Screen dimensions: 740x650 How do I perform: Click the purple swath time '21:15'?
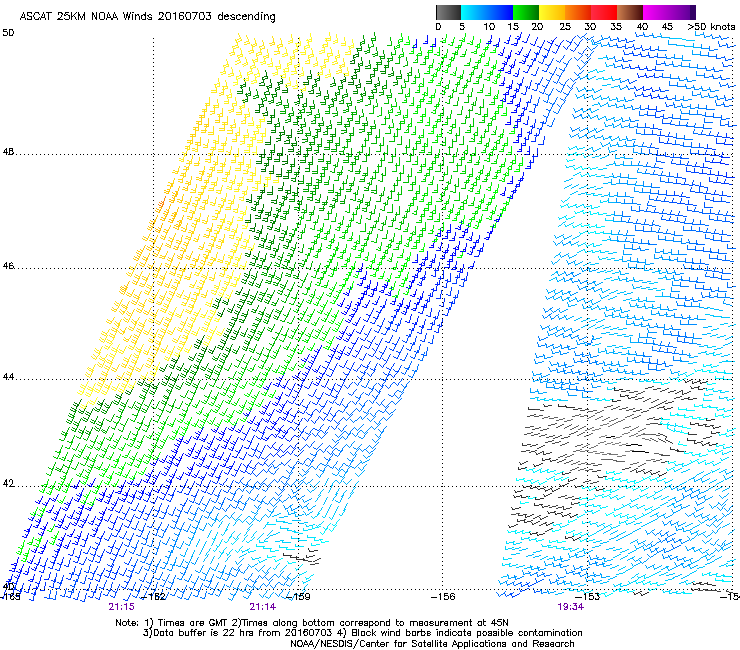121,607
